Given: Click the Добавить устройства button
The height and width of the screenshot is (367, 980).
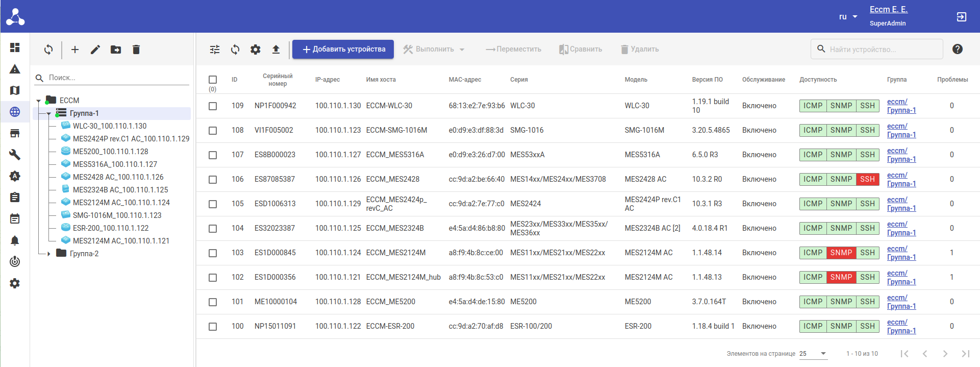Looking at the screenshot, I should coord(343,50).
